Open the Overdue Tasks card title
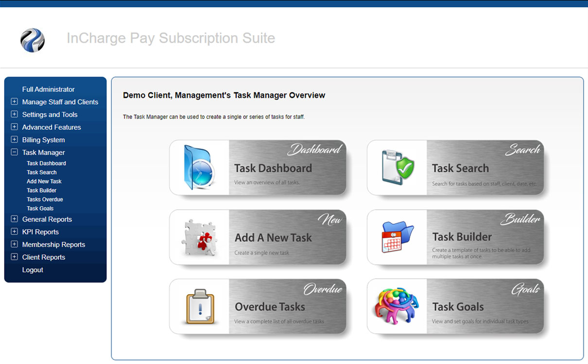The height and width of the screenshot is (364, 588). (270, 307)
